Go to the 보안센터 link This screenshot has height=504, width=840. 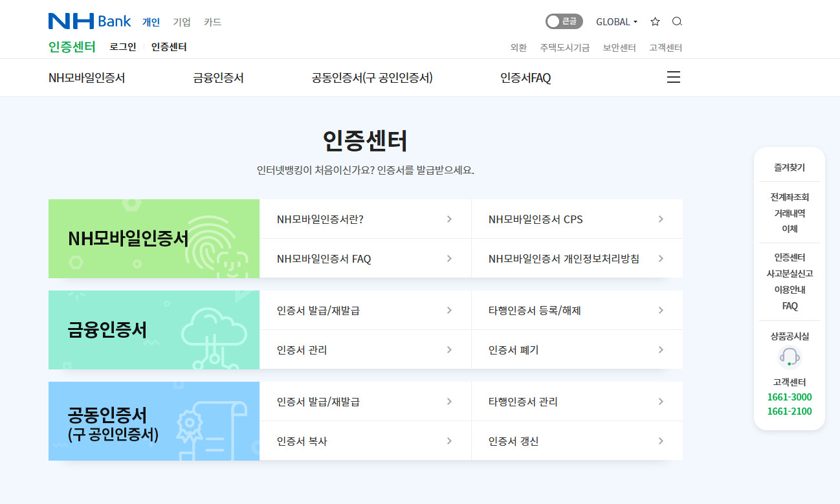point(619,47)
